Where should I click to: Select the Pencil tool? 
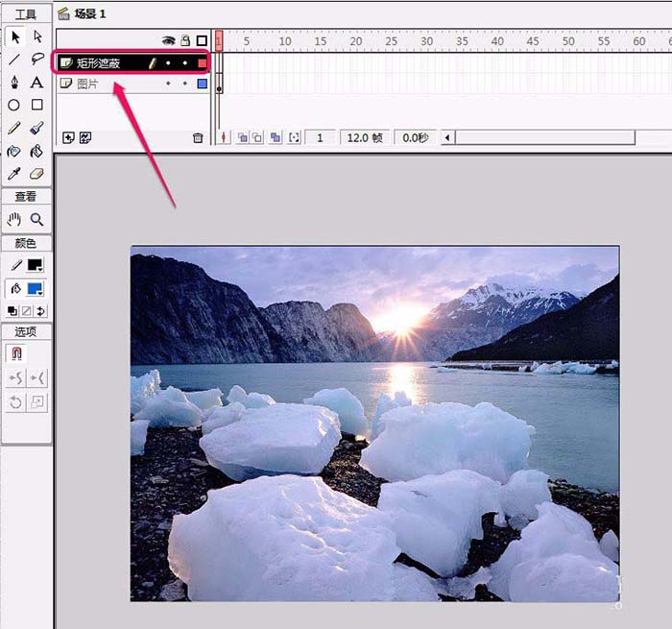[x=14, y=128]
